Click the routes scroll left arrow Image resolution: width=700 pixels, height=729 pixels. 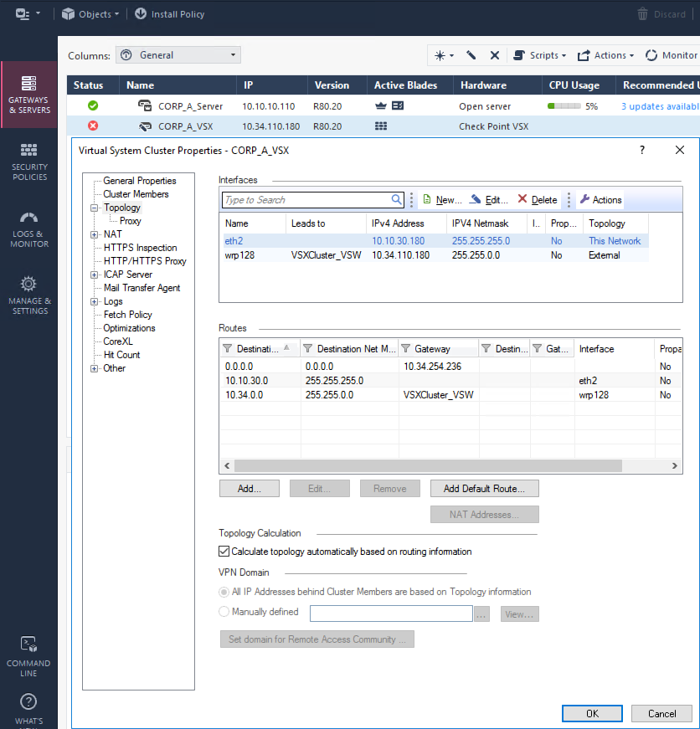pos(227,466)
